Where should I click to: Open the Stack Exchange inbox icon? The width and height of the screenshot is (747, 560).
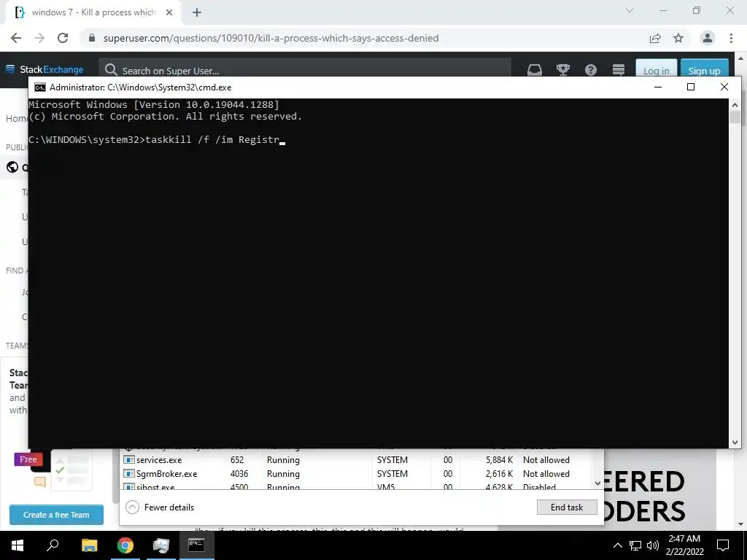tap(535, 71)
